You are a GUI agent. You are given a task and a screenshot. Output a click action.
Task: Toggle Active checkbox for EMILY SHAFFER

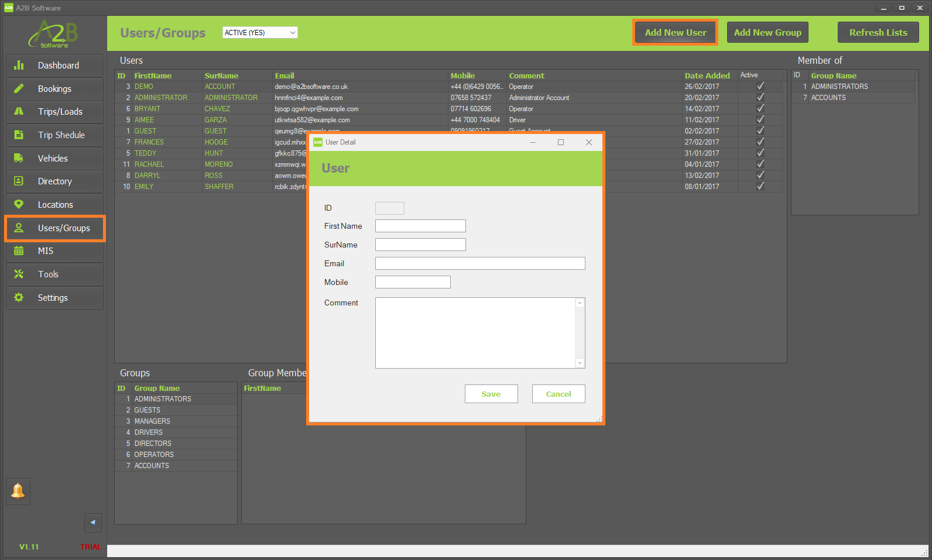click(x=760, y=187)
